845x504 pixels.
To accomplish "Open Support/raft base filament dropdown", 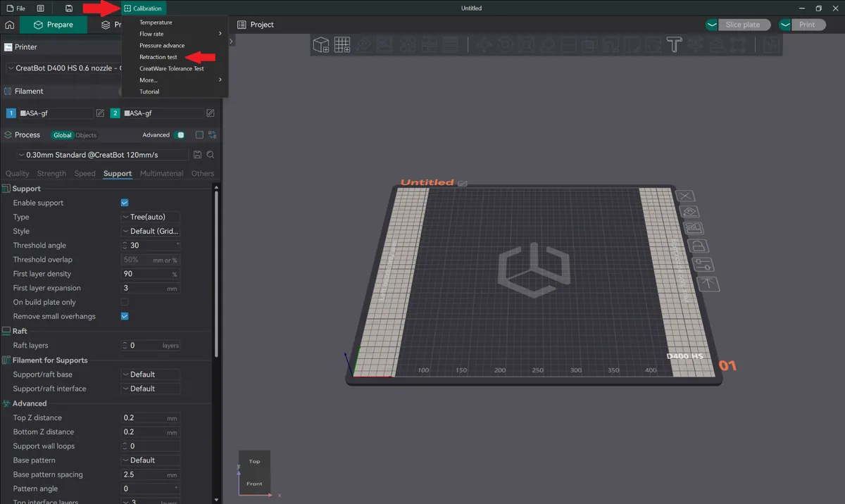I will click(151, 374).
